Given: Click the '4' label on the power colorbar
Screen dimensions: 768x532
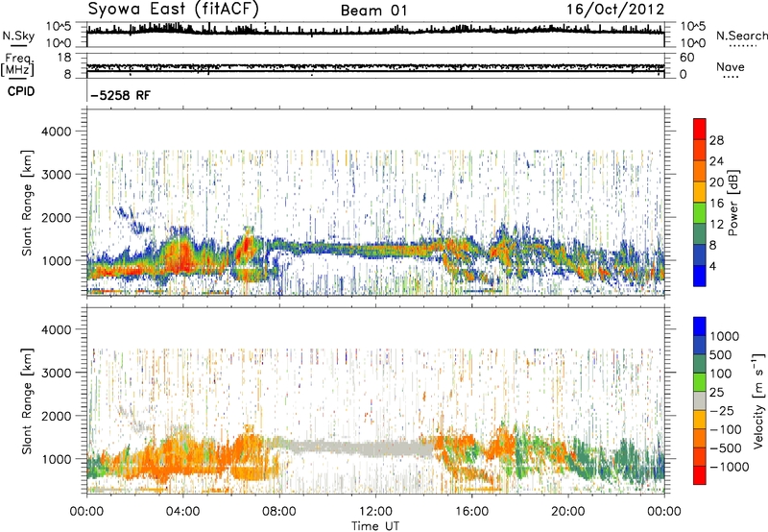Looking at the screenshot, I should (712, 267).
